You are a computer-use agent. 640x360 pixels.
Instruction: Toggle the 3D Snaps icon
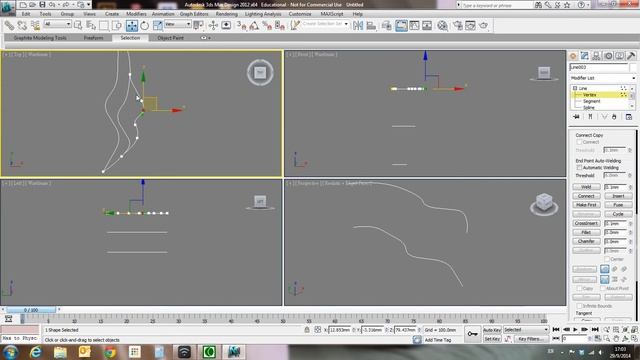(x=241, y=25)
